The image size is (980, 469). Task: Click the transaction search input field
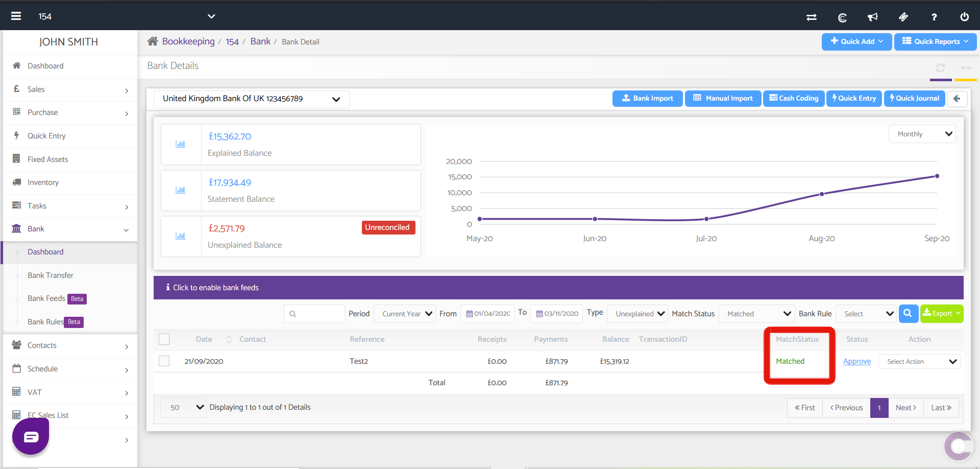coord(314,314)
